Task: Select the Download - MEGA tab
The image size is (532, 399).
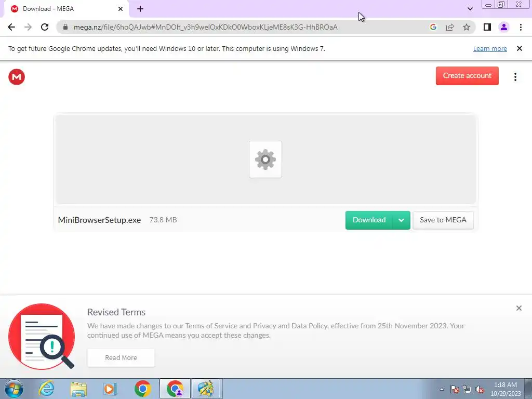Action: (x=66, y=9)
